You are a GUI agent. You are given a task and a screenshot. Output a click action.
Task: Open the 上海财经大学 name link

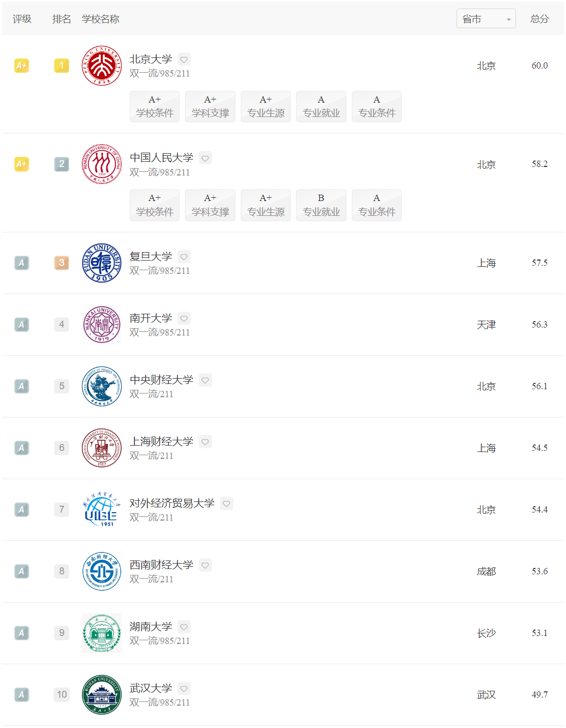[x=162, y=441]
